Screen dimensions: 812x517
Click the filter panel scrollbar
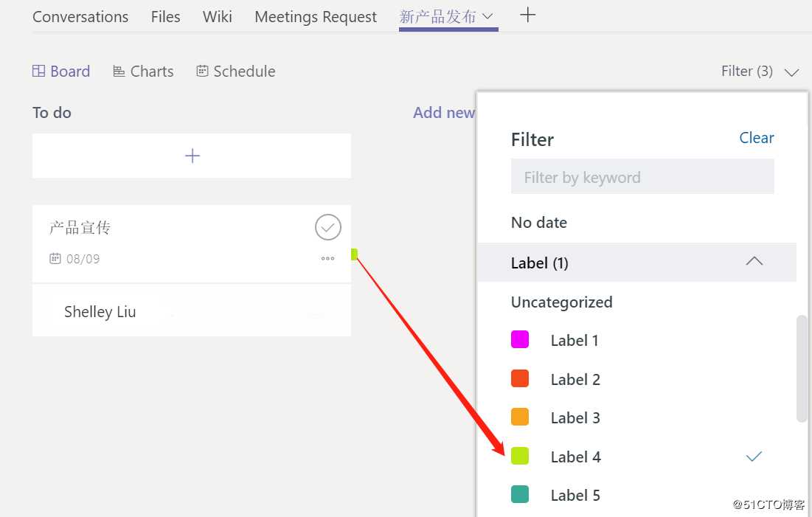coord(802,368)
